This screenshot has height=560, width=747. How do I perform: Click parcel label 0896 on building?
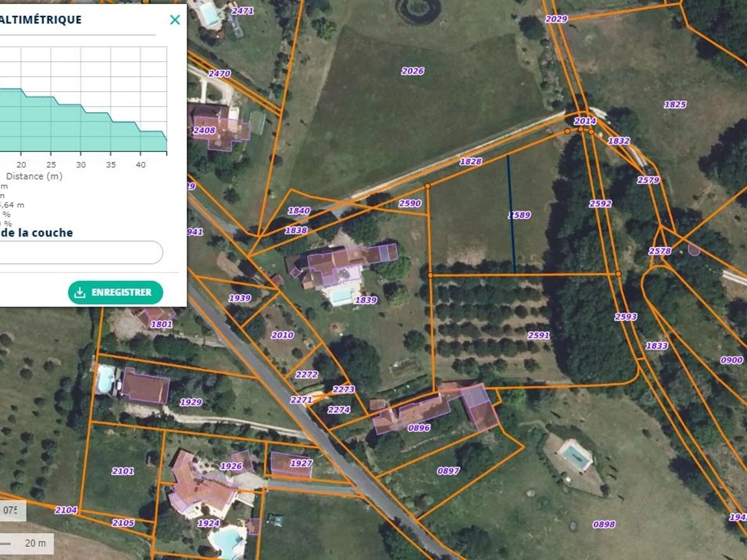[x=419, y=428]
